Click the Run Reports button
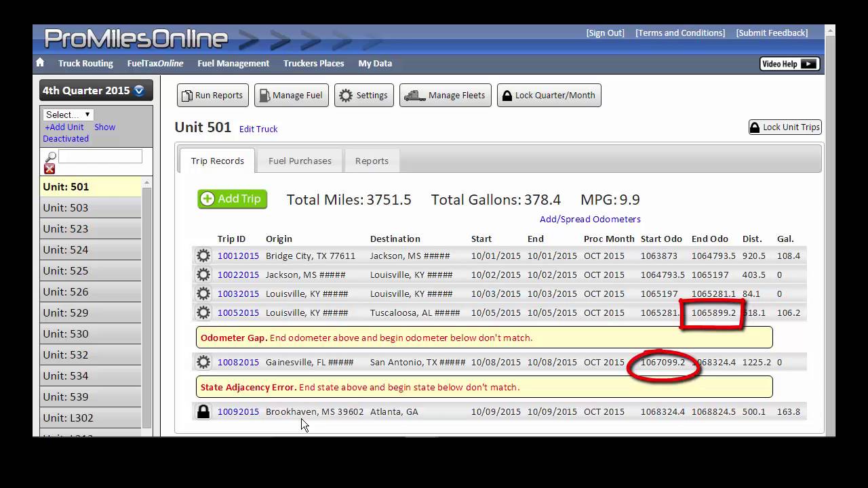Image resolution: width=868 pixels, height=488 pixels. click(x=213, y=96)
